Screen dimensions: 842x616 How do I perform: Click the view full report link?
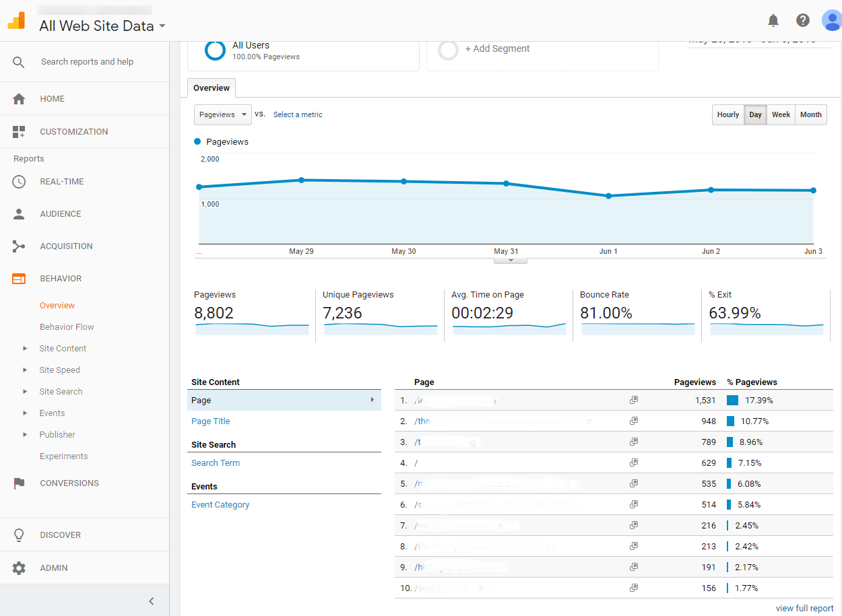(x=804, y=609)
